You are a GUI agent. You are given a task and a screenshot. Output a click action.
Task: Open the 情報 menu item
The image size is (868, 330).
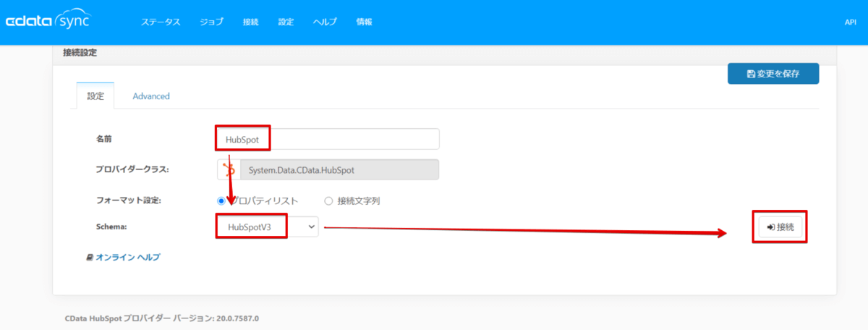tap(365, 22)
